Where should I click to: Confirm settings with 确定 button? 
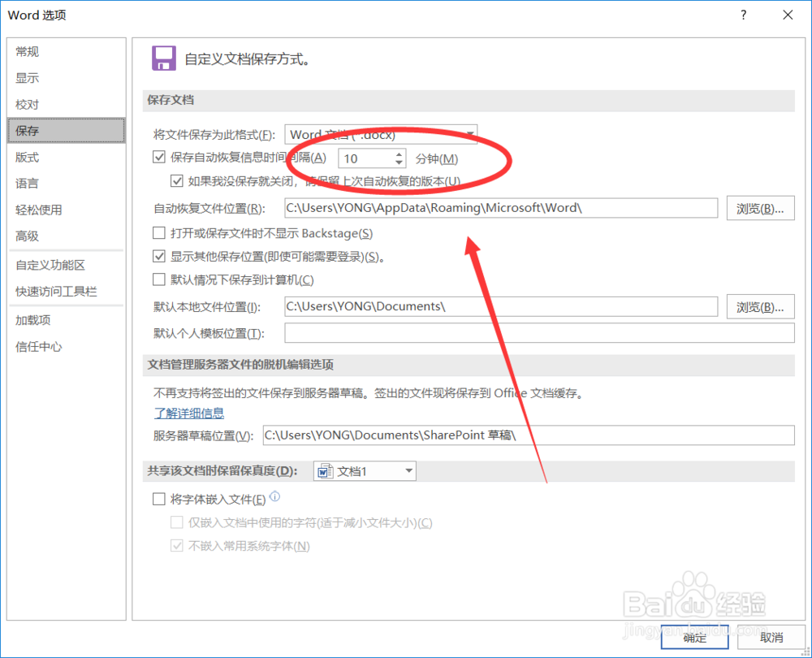point(694,638)
